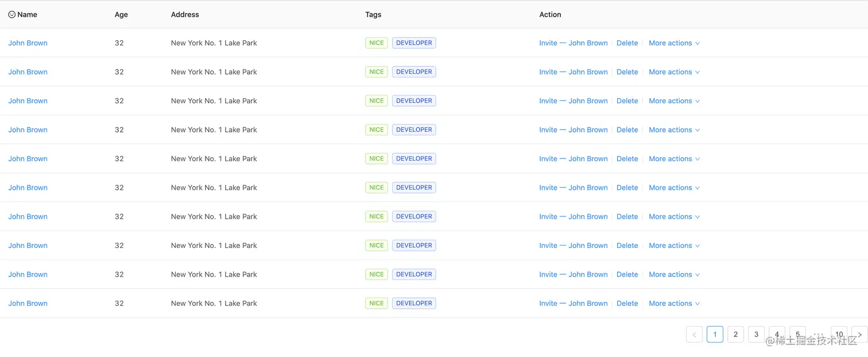Image resolution: width=868 pixels, height=357 pixels.
Task: Click the Tags column header
Action: coord(373,14)
